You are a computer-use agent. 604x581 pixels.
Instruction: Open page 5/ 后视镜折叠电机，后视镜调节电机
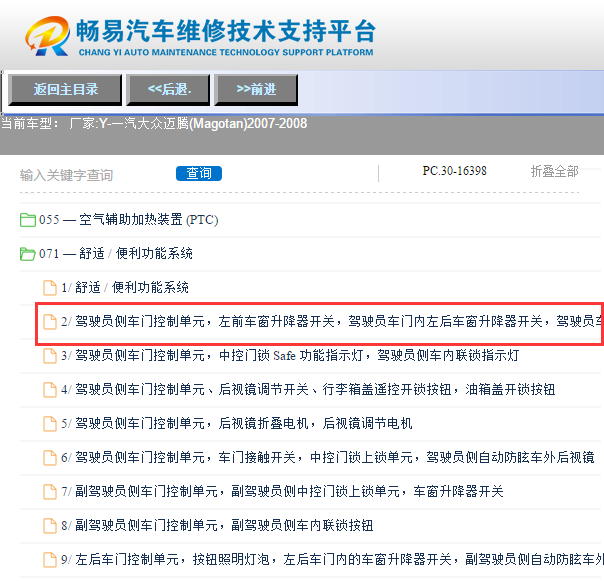tap(237, 423)
